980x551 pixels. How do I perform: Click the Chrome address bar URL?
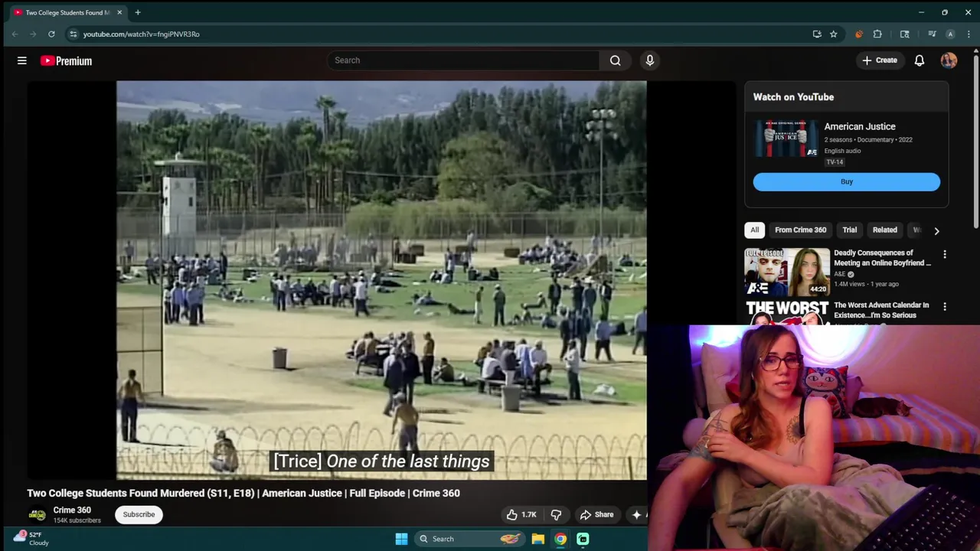coord(141,34)
